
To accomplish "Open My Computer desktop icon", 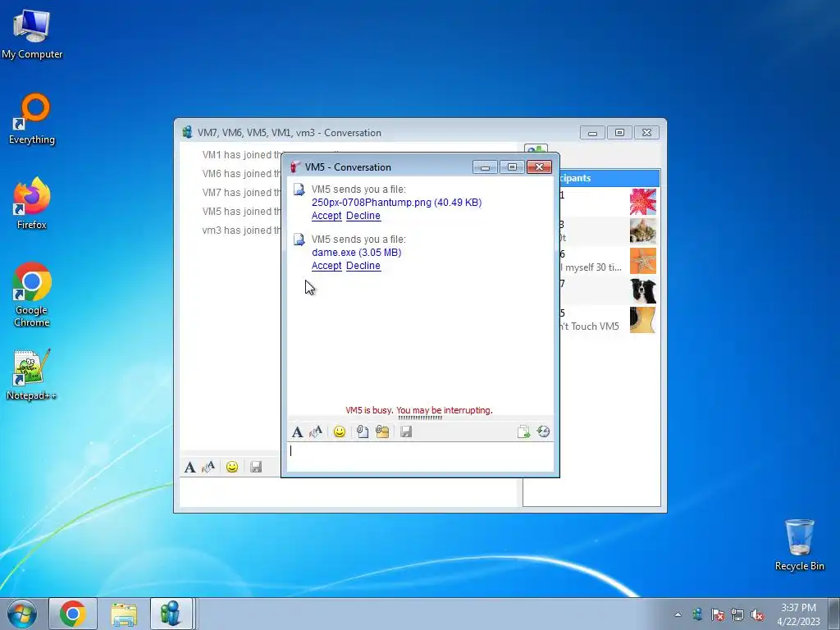I will (x=32, y=34).
